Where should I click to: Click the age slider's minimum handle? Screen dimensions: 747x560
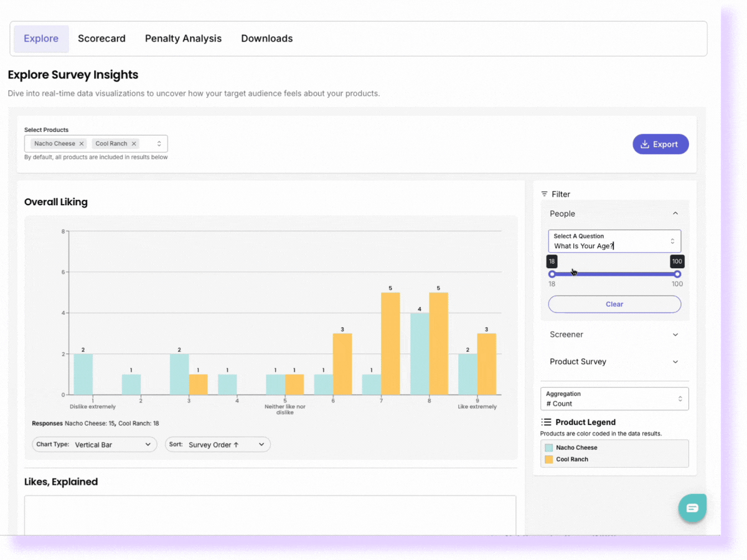pyautogui.click(x=552, y=274)
